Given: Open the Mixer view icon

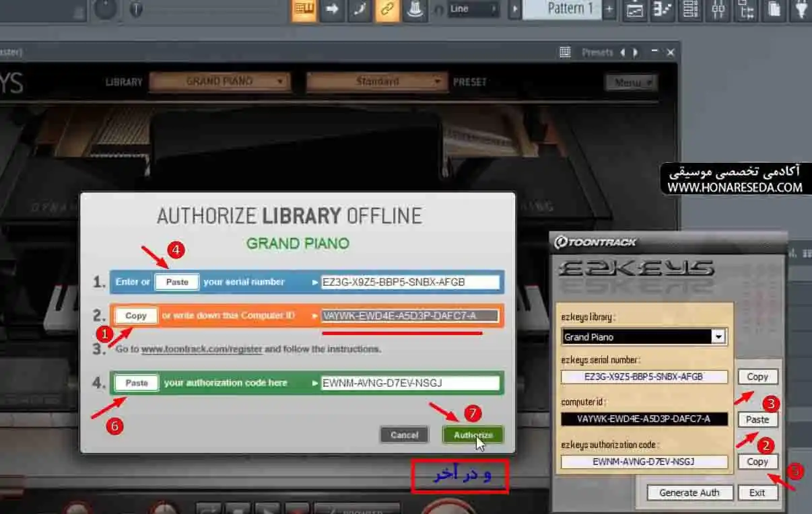Looking at the screenshot, I should 718,9.
